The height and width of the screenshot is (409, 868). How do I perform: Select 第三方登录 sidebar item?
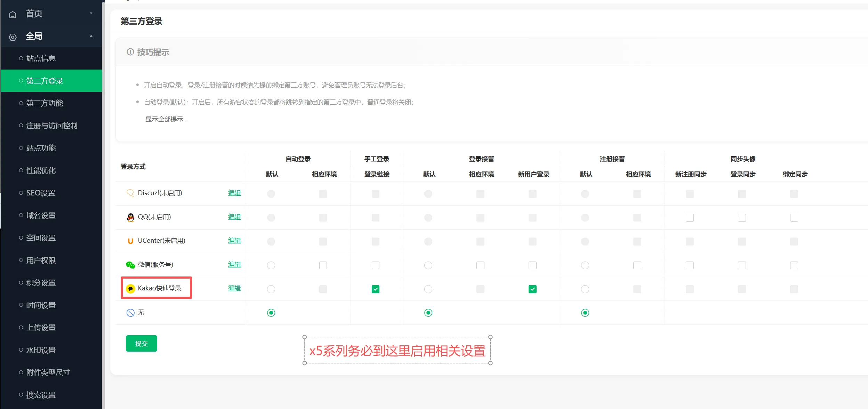point(51,81)
